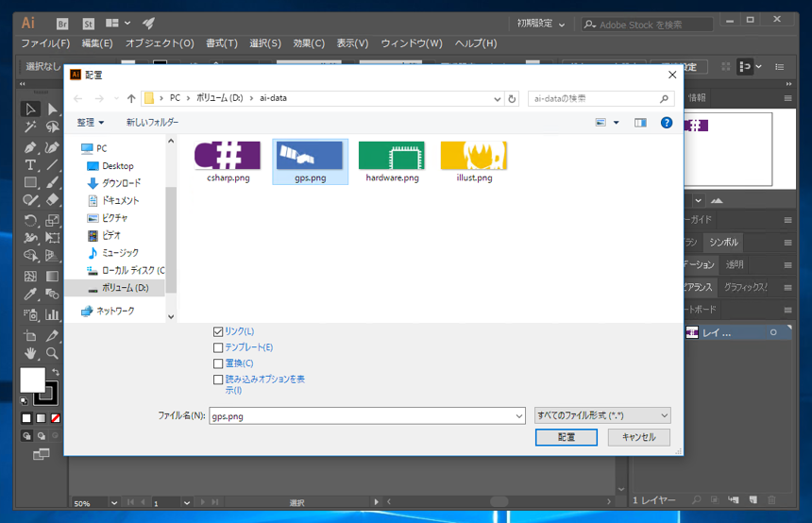
Task: Select the Eraser tool
Action: click(52, 200)
